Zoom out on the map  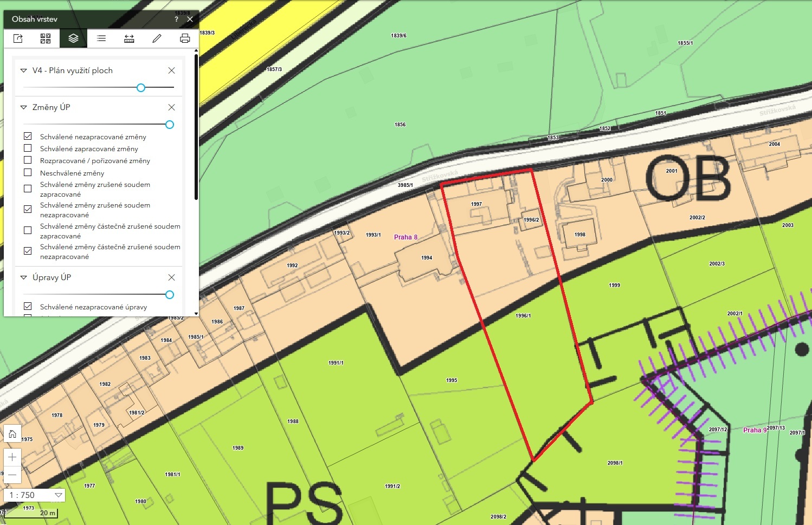(12, 475)
